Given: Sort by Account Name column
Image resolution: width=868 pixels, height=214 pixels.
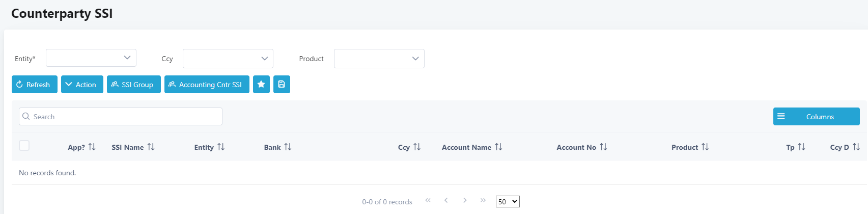Looking at the screenshot, I should tap(498, 147).
